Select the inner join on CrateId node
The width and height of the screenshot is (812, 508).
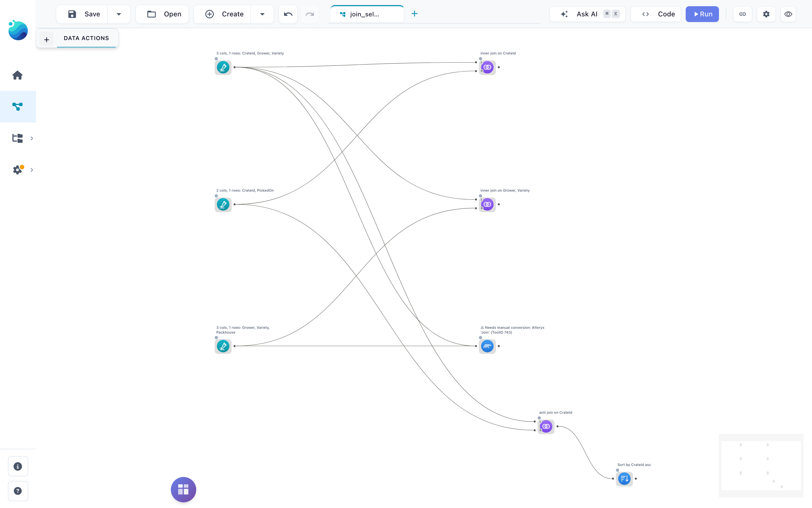point(487,67)
